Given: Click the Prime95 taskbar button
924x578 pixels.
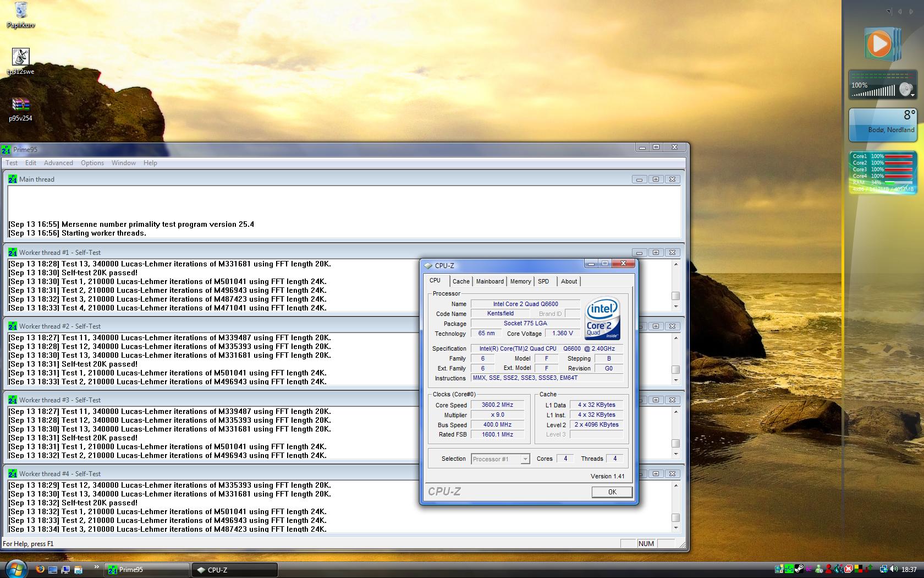Looking at the screenshot, I should coord(146,570).
